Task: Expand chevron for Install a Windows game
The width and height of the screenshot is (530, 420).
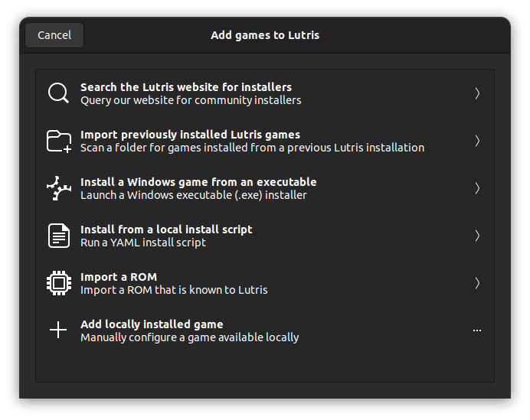Action: [477, 188]
